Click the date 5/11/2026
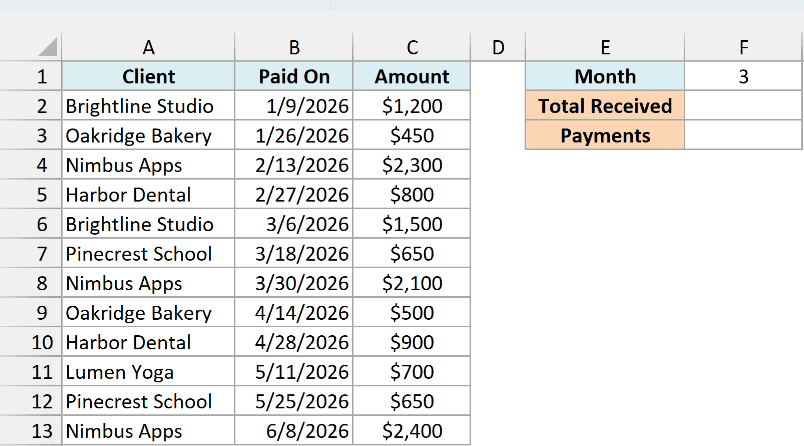The width and height of the screenshot is (804, 446). click(x=294, y=372)
